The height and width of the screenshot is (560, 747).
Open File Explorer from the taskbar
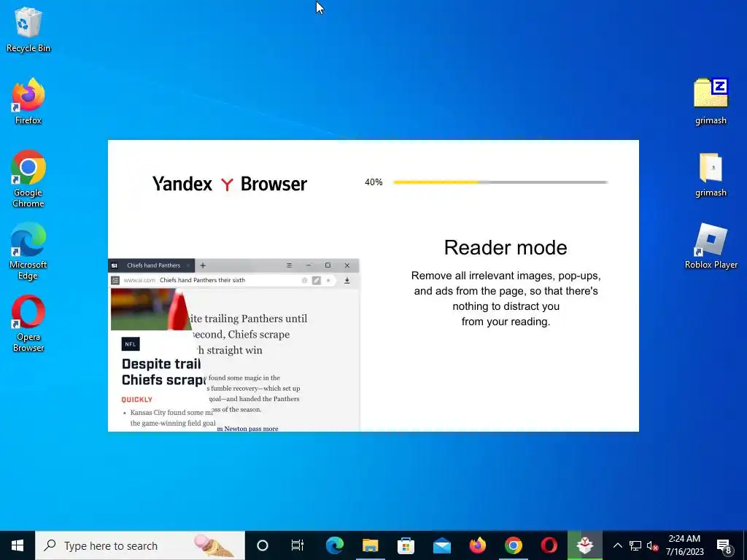370,545
